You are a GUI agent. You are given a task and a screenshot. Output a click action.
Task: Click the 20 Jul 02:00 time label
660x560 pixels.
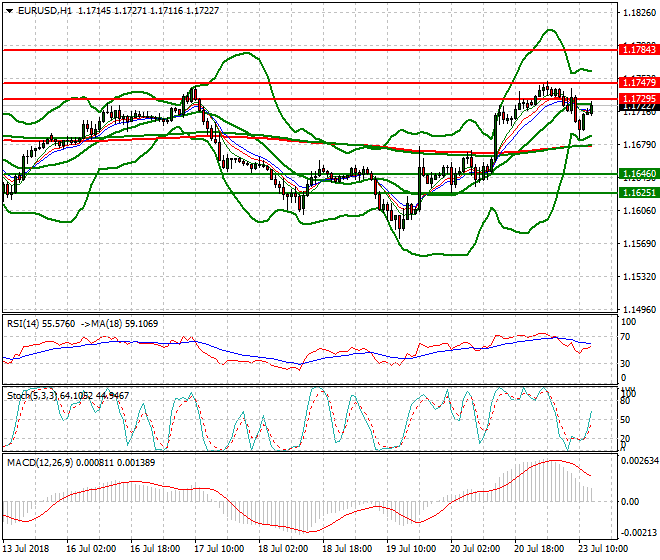pos(475,549)
